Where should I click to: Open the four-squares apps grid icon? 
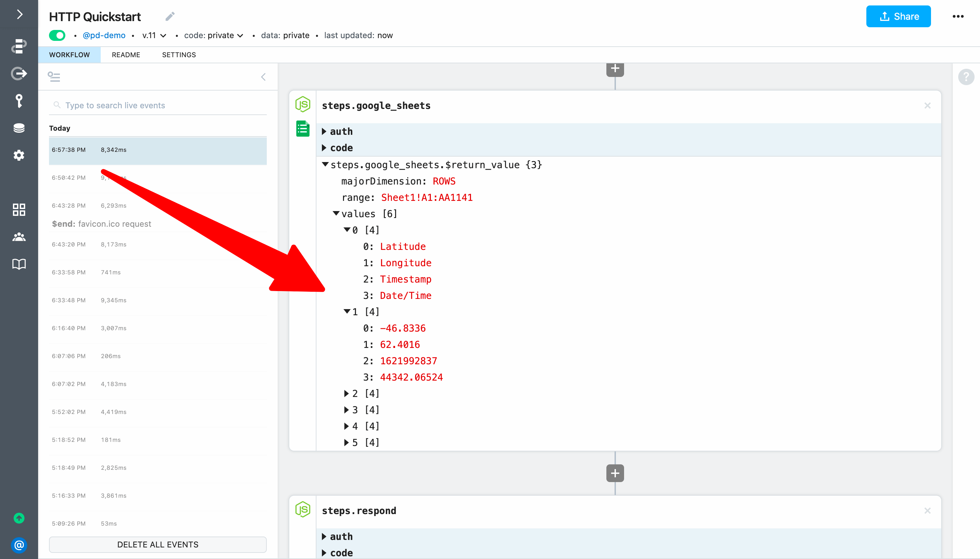click(x=19, y=210)
